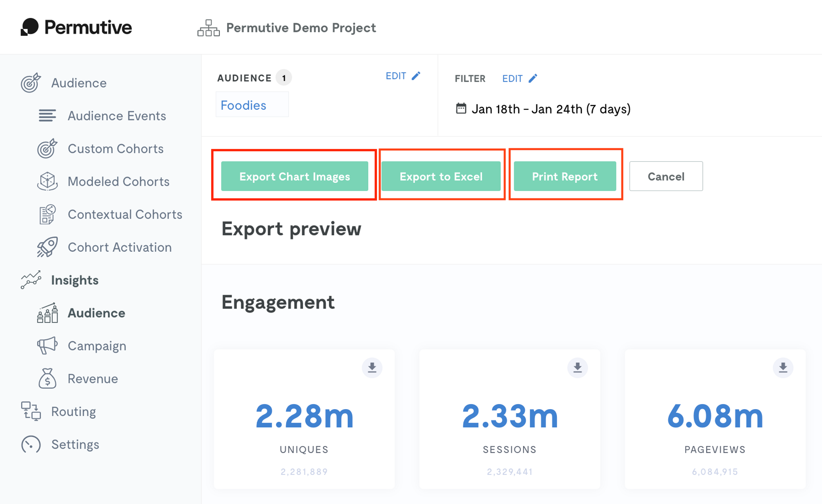The image size is (822, 504).
Task: Navigate to Modeled Cohorts
Action: click(x=118, y=182)
